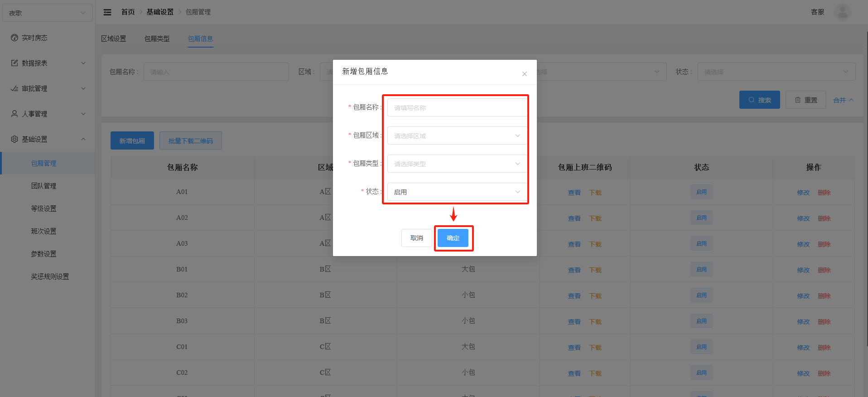The image size is (868, 397).
Task: Open the 状态 filter dropdown in search bar
Action: (776, 72)
